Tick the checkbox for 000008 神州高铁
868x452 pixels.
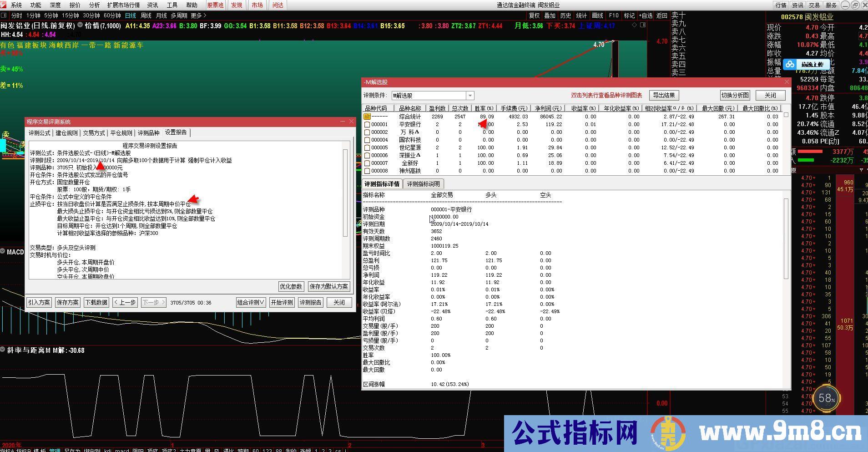[367, 171]
